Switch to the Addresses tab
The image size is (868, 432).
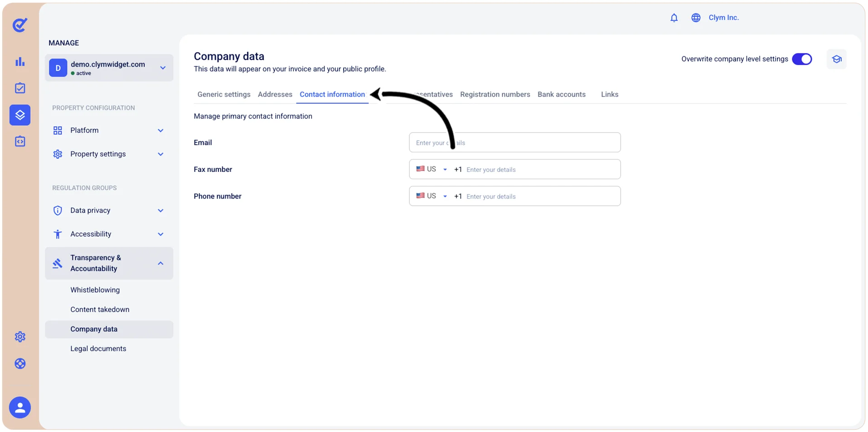(x=275, y=95)
